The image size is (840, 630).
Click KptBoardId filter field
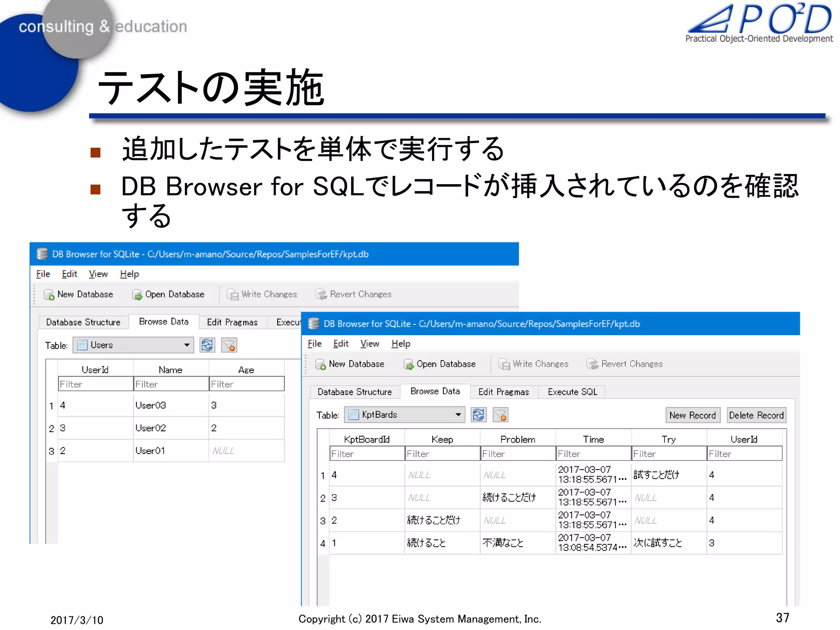[x=367, y=454]
